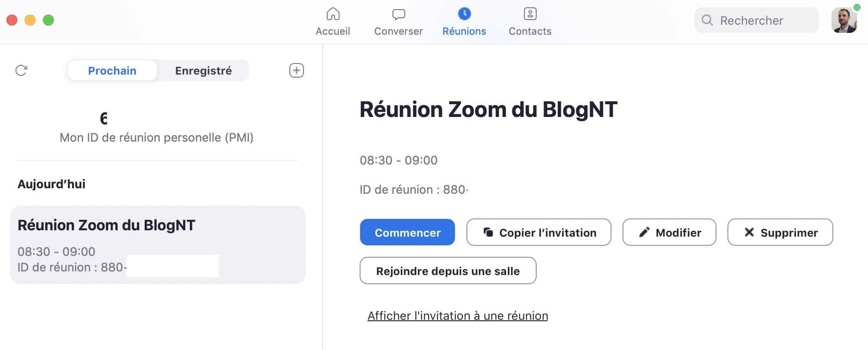Click the pencil icon on the Modifier button
This screenshot has width=868, height=350.
[x=645, y=232]
